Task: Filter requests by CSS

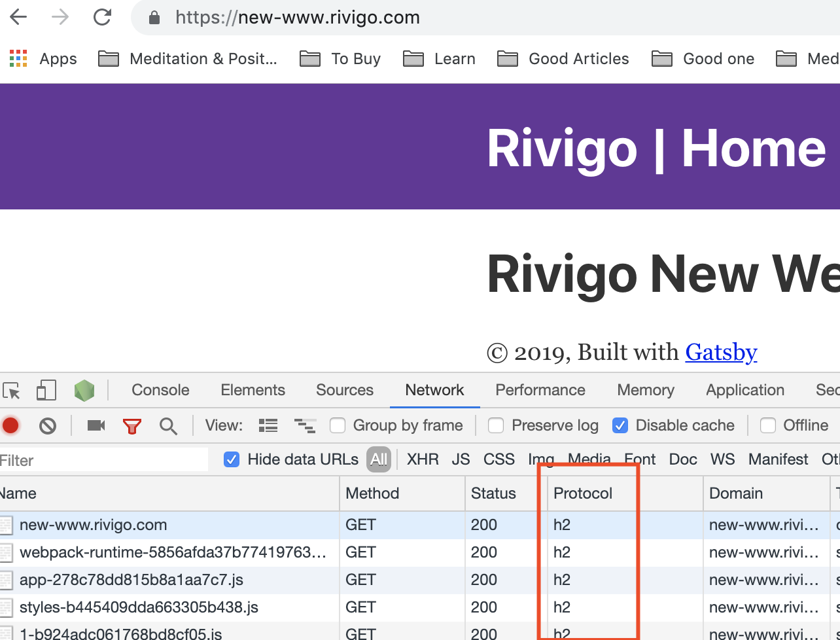Action: pos(499,459)
